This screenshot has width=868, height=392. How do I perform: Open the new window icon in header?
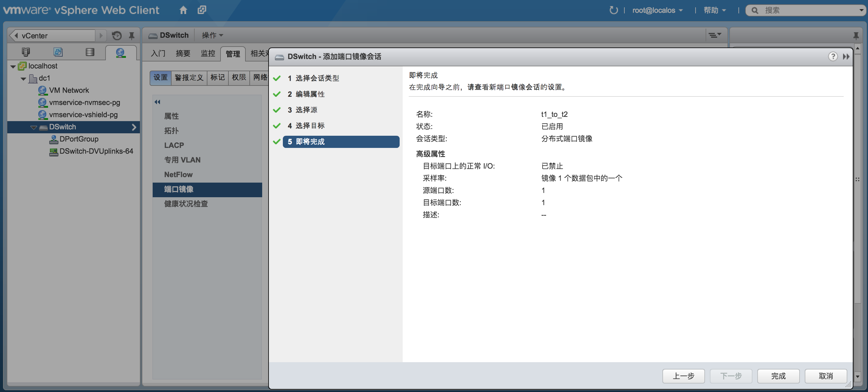202,10
